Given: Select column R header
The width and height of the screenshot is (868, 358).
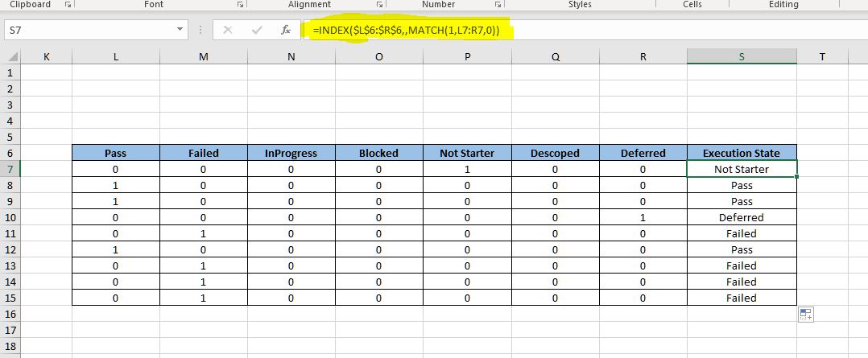Looking at the screenshot, I should pos(643,56).
